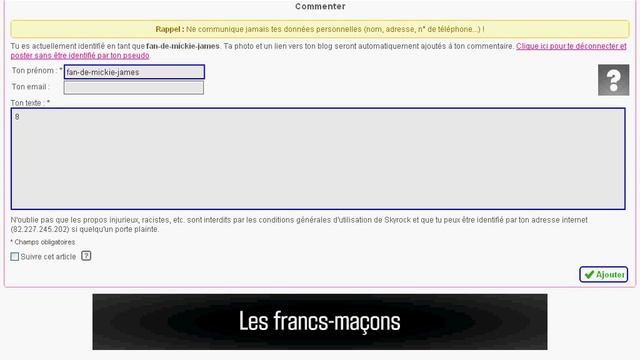This screenshot has width=640, height=360.
Task: Click the Champs obligatoires note
Action: (43, 242)
